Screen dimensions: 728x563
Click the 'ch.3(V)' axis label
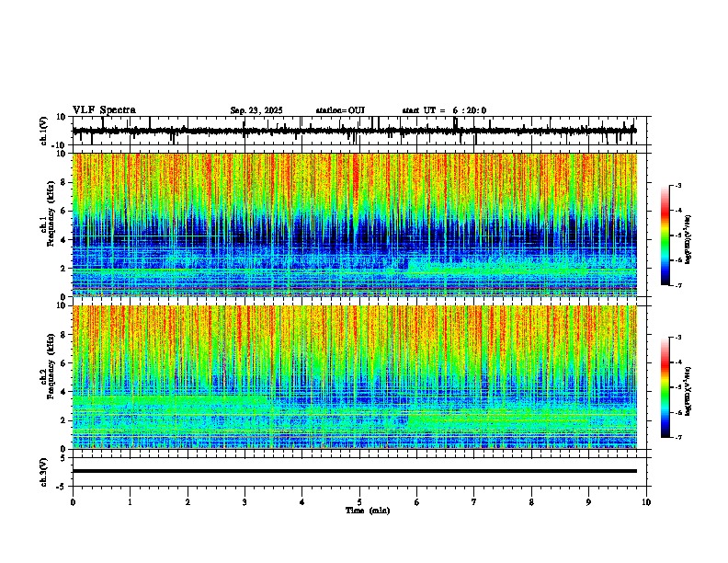pyautogui.click(x=44, y=472)
